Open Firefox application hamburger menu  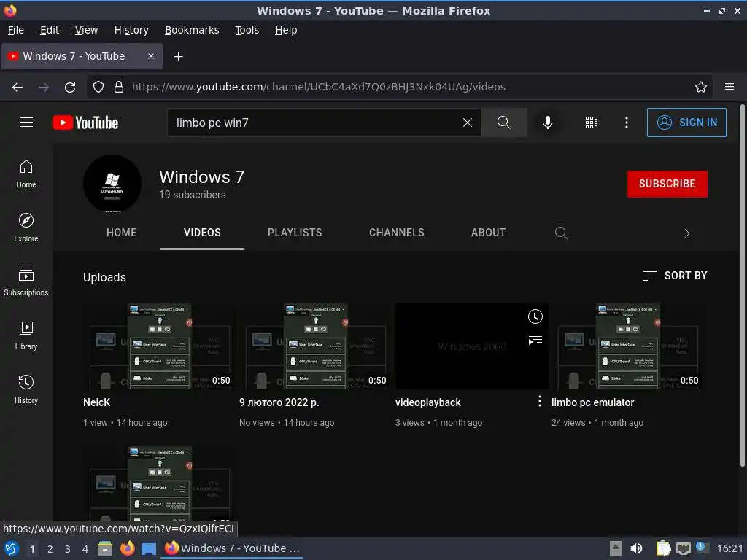(729, 87)
